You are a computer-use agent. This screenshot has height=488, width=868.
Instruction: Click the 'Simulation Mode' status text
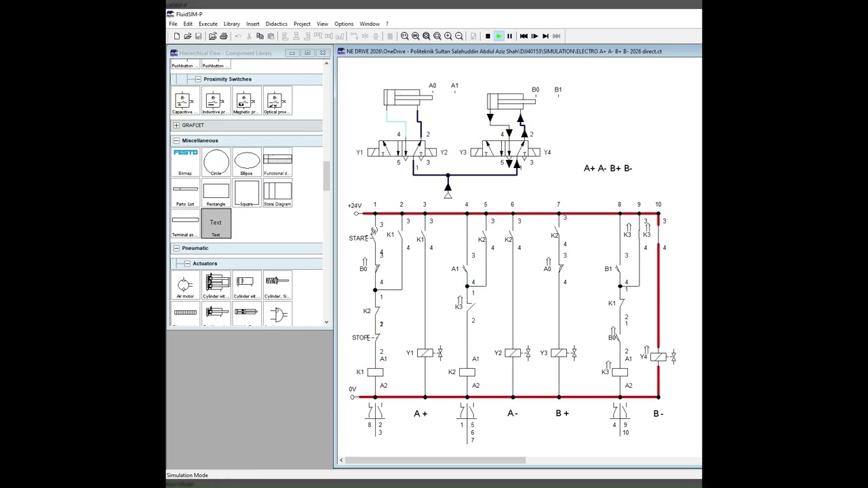[187, 475]
